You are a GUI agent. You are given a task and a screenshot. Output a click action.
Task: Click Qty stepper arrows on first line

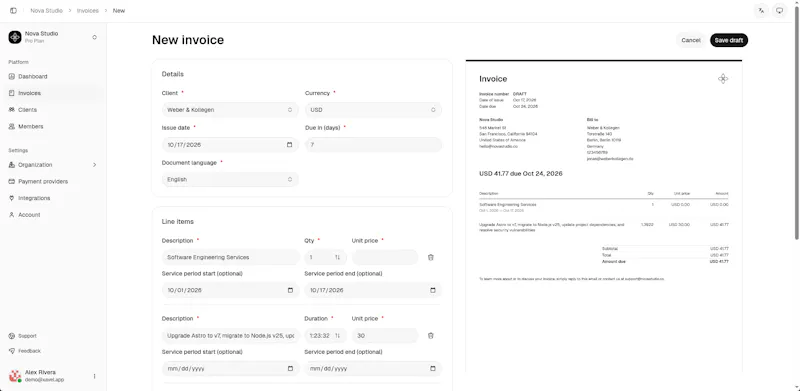pos(337,257)
